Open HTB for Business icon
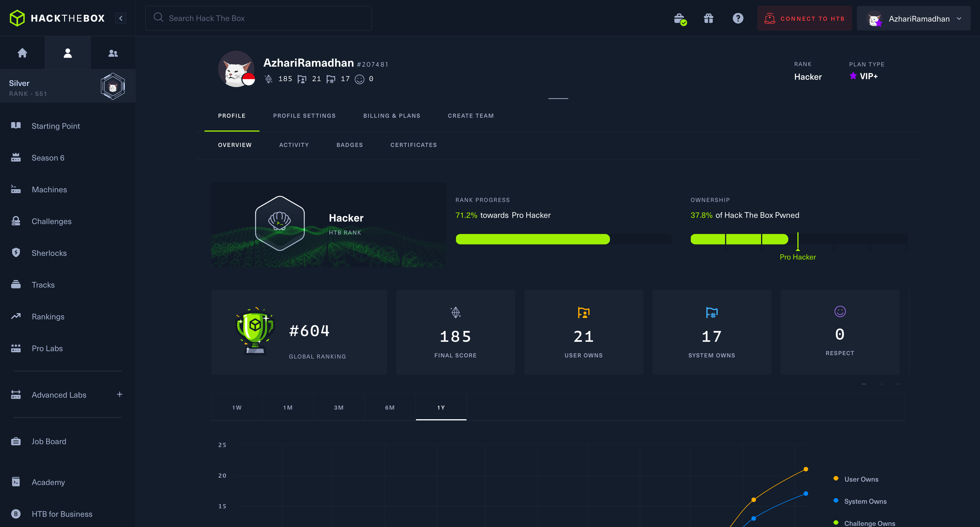 click(16, 514)
